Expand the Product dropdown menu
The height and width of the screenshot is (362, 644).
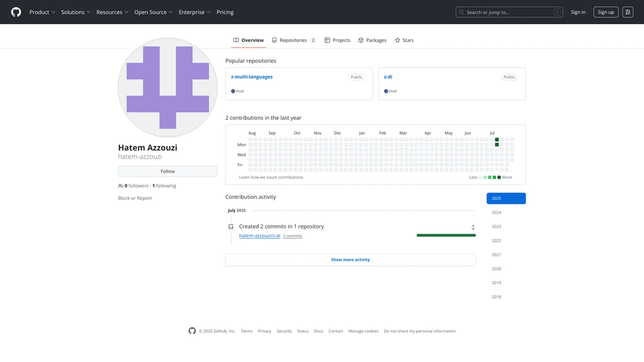(x=42, y=12)
